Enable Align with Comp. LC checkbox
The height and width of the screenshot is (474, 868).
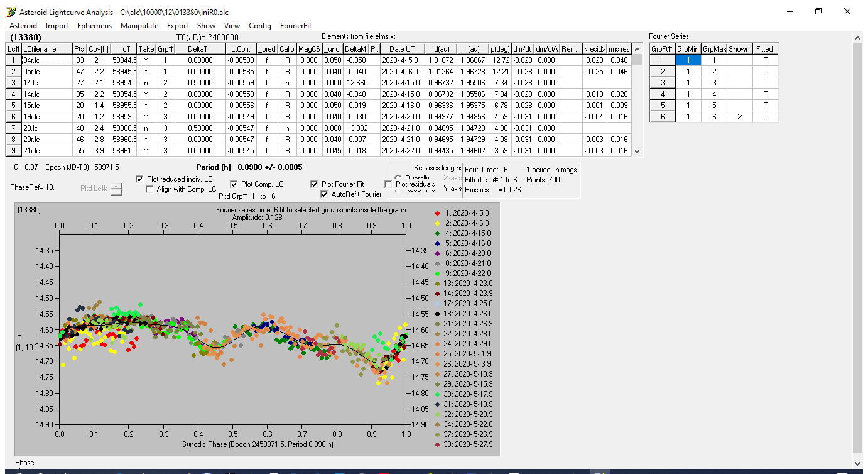[150, 189]
